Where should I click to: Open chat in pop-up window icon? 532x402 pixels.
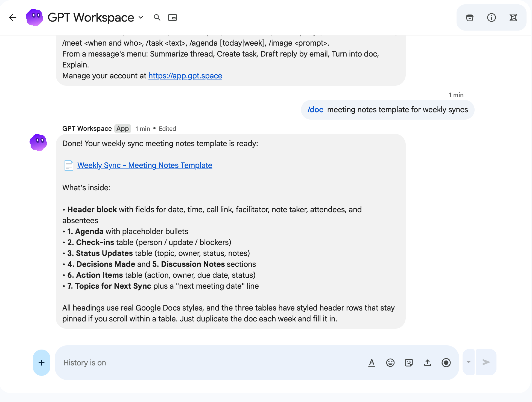tap(173, 17)
